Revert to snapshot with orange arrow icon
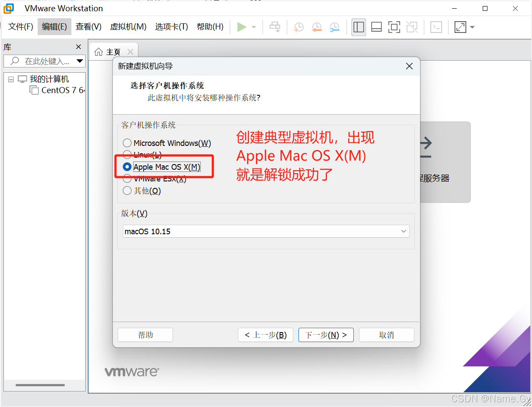 click(x=317, y=27)
